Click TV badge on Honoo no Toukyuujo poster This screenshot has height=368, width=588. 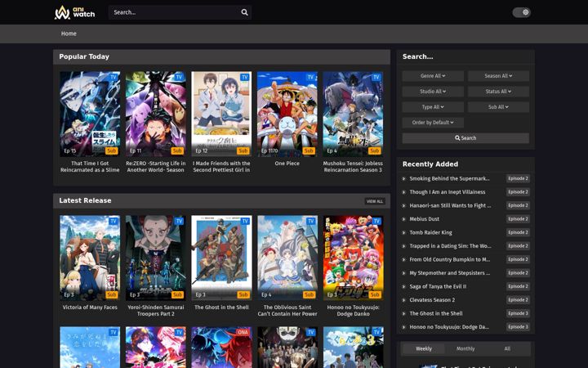[376, 221]
